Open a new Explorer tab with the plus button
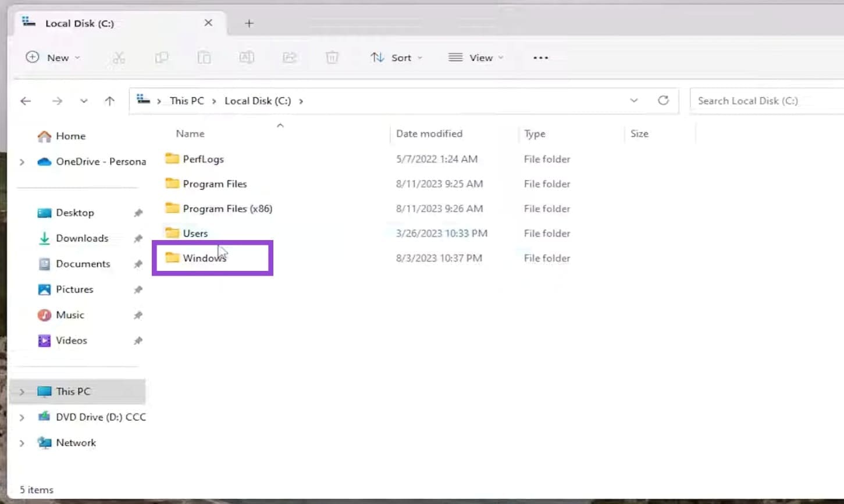The width and height of the screenshot is (844, 504). pyautogui.click(x=249, y=23)
